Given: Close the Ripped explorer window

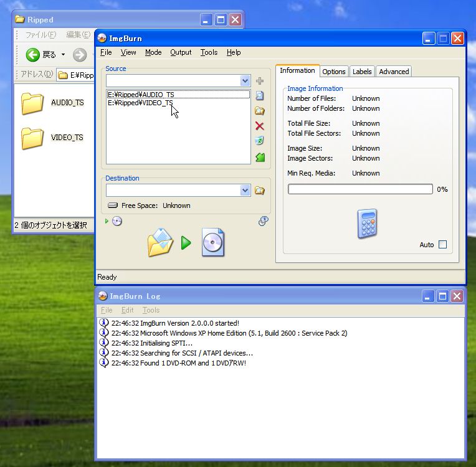Looking at the screenshot, I should (236, 20).
